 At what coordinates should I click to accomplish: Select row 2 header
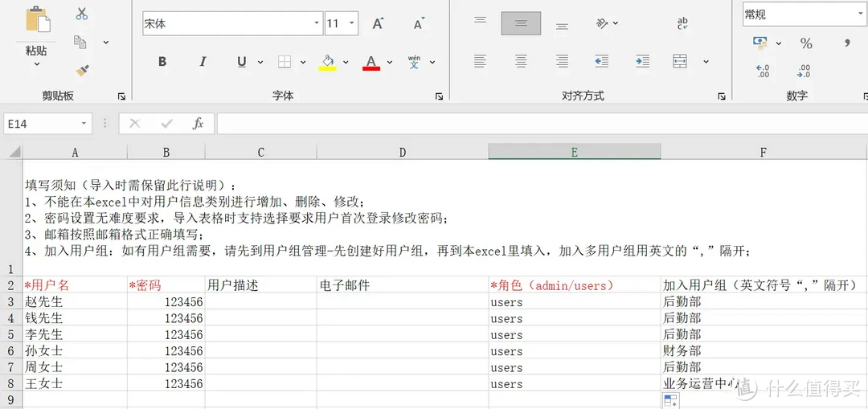(x=11, y=285)
